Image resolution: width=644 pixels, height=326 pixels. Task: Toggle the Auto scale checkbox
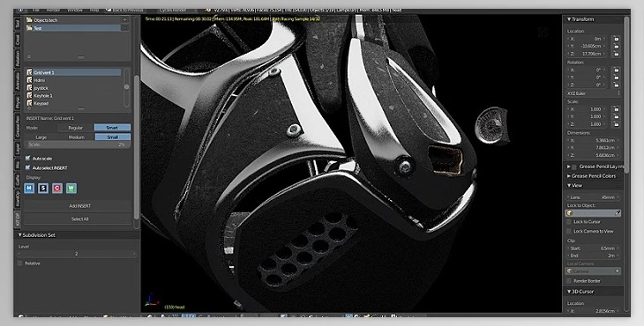(28, 158)
